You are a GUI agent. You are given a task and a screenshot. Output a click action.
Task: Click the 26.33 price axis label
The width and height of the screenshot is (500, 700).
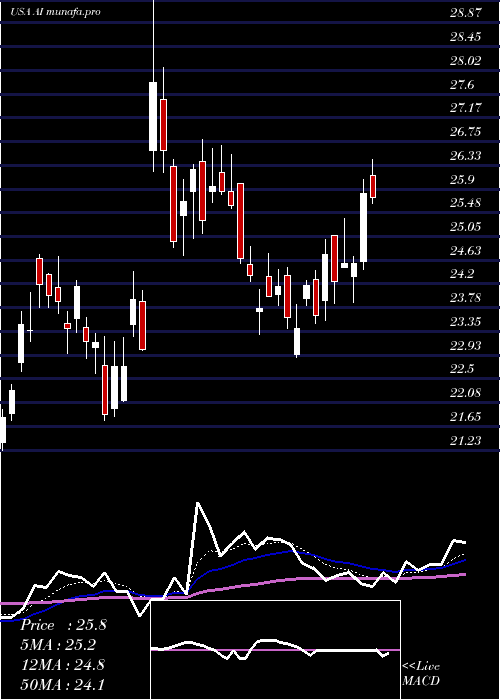(466, 155)
